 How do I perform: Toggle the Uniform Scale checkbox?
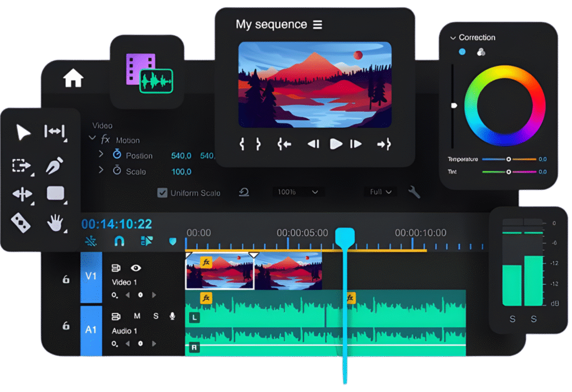click(x=163, y=193)
